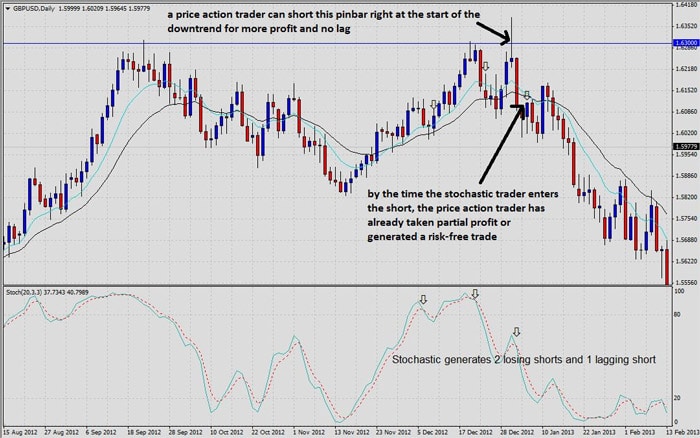700x438 pixels.
Task: Click the 6 Sep 2012 date label
Action: (101, 432)
